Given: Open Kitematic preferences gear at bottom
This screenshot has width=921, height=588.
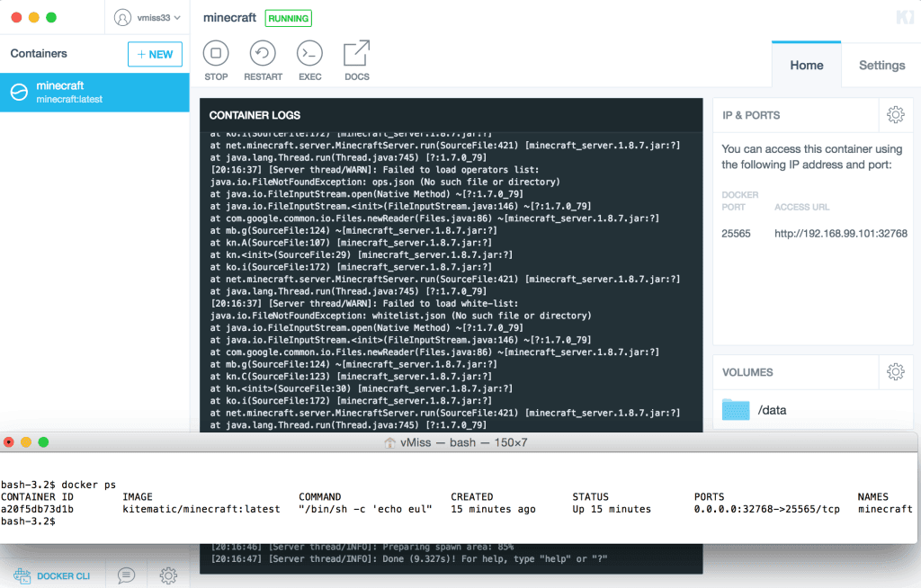Looking at the screenshot, I should pyautogui.click(x=168, y=575).
